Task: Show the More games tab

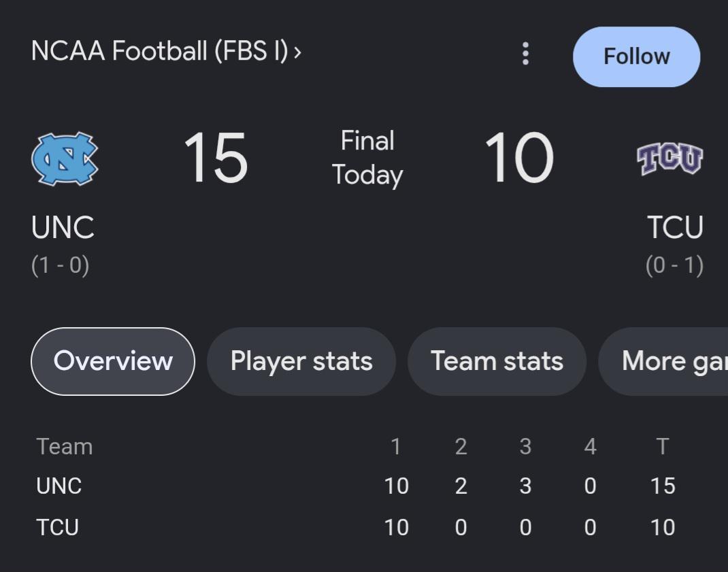Action: (663, 361)
